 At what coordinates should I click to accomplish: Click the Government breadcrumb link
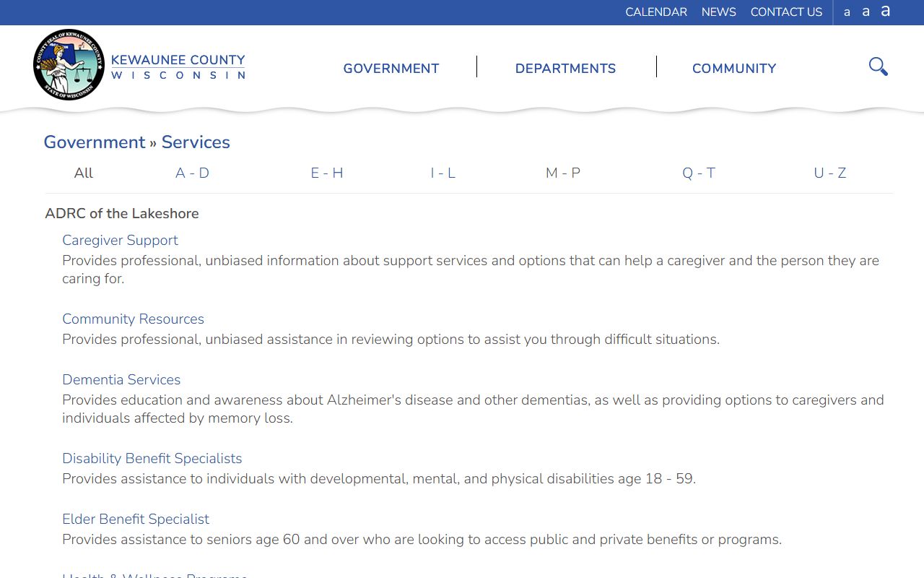[x=94, y=142]
